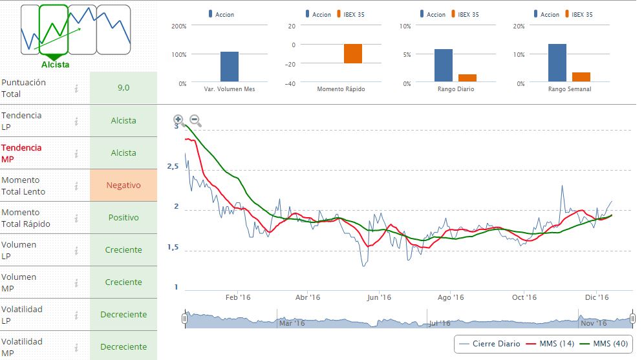Click the Negativo value cell
The width and height of the screenshot is (644, 360).
tap(123, 185)
